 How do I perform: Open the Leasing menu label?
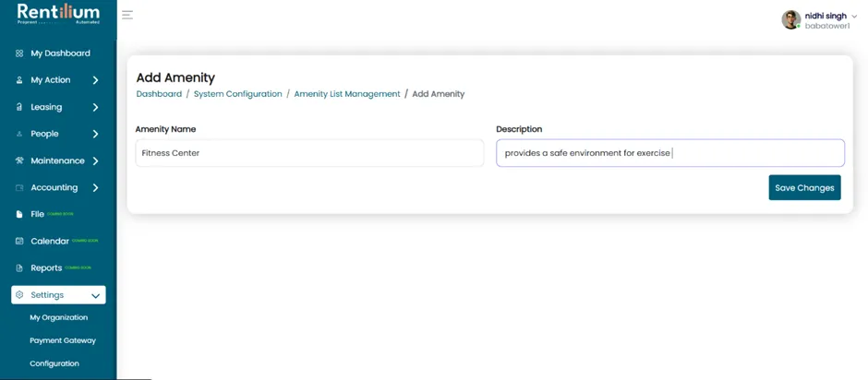coord(46,107)
